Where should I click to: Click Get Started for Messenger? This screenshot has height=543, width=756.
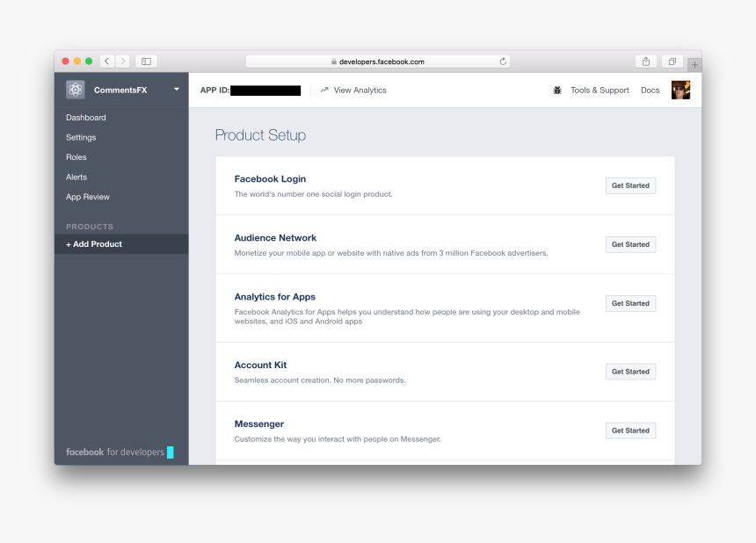click(630, 431)
